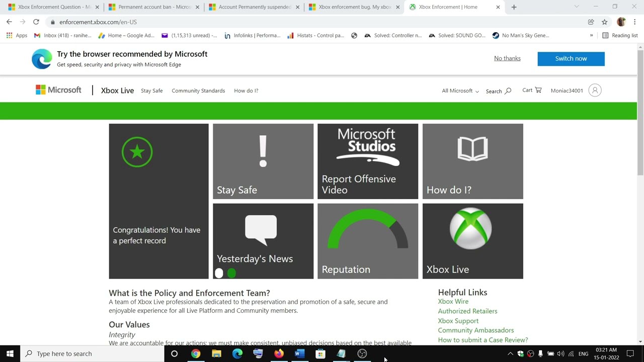This screenshot has height=362, width=644.
Task: Open Report Offensive Video tile
Action: click(368, 161)
